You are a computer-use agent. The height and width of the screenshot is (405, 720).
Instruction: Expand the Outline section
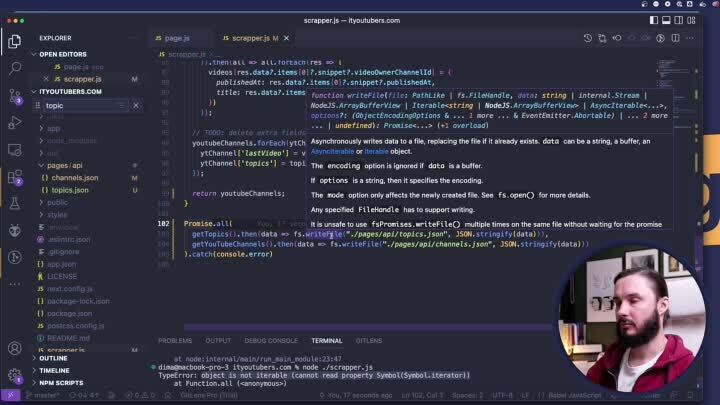click(53, 358)
